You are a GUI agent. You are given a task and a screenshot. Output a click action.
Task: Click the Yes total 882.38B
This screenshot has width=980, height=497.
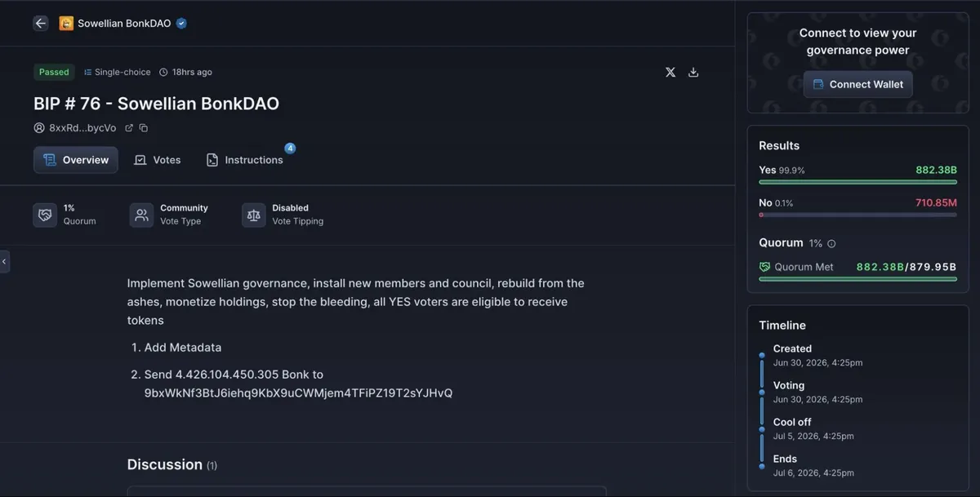[x=936, y=170]
